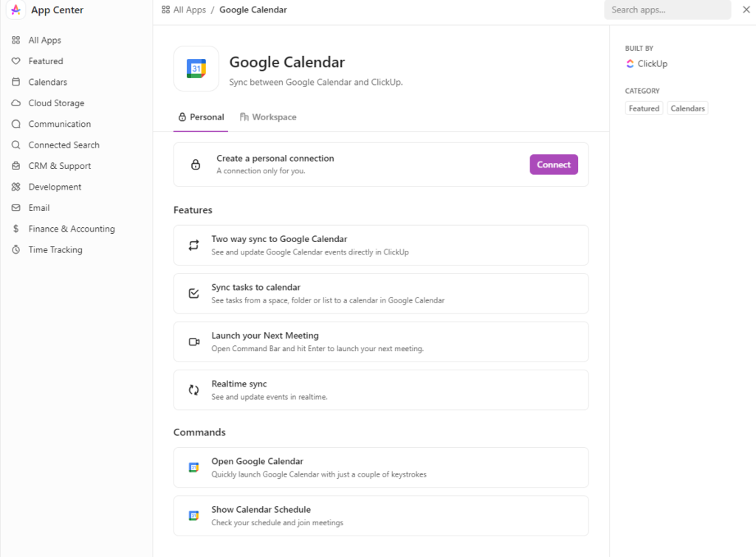Open Connected Search category

[x=64, y=145]
